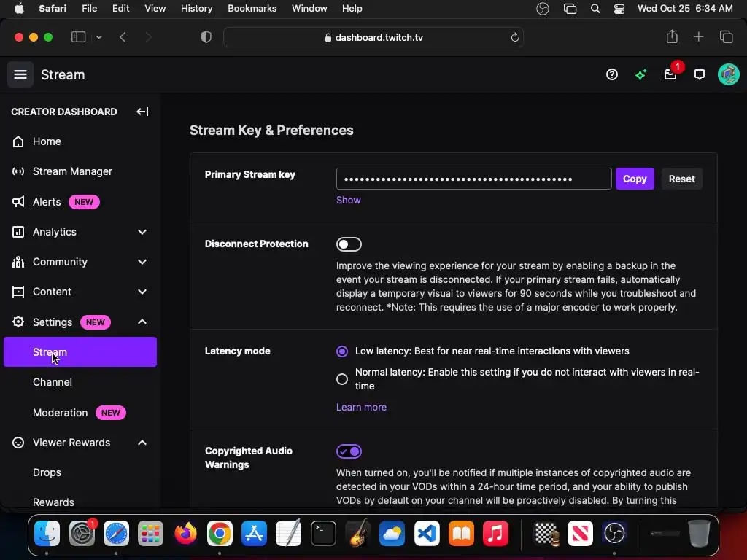Click Learn more about latency mode
The image size is (747, 560).
(x=361, y=407)
